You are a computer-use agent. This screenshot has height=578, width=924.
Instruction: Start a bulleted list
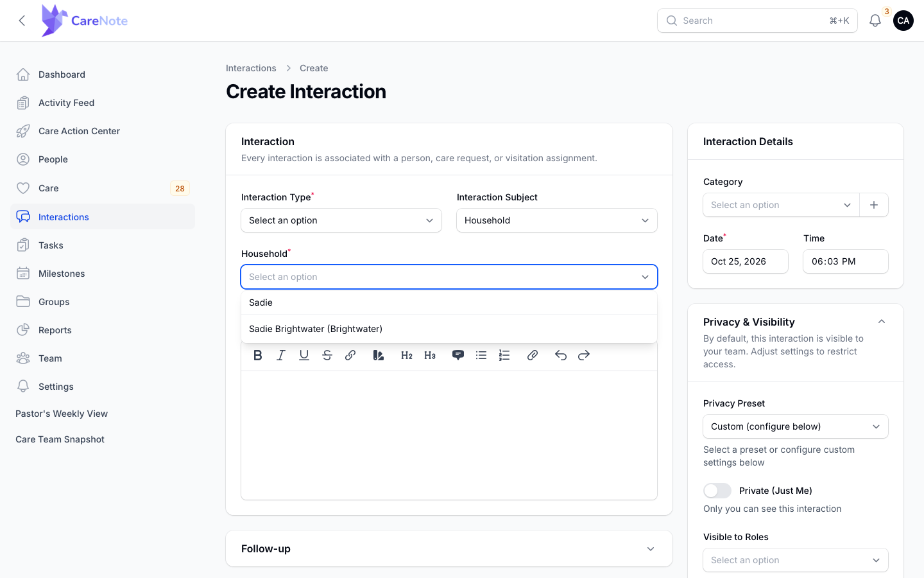click(x=481, y=355)
